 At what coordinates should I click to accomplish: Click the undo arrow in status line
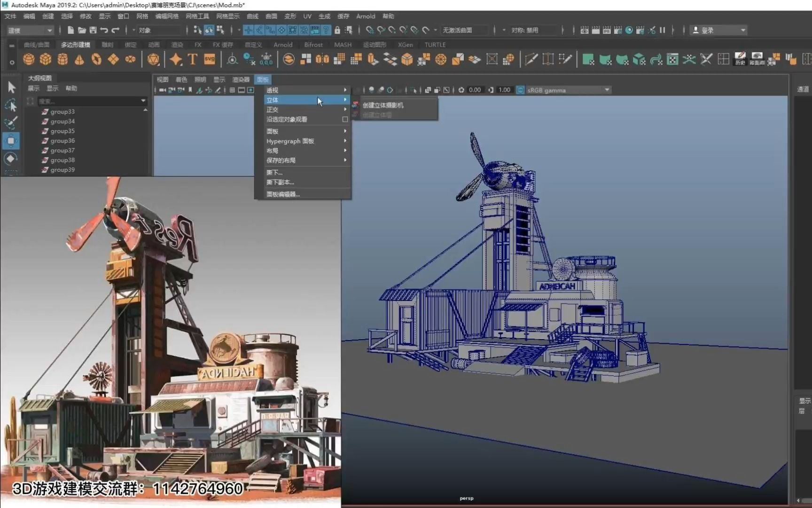click(x=104, y=30)
